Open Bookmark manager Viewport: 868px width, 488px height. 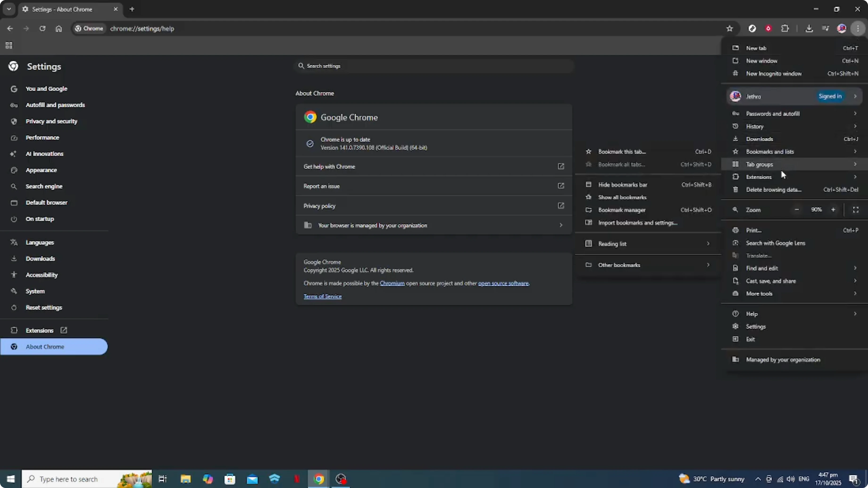click(x=648, y=210)
